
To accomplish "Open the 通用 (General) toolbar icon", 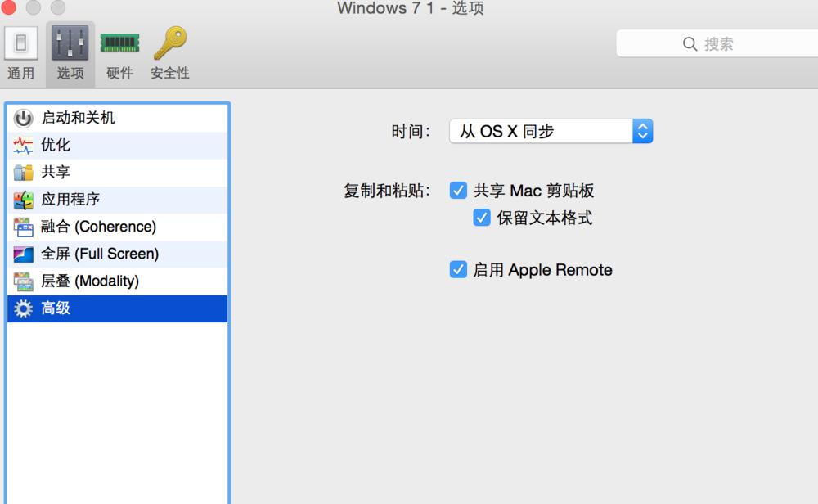I will pyautogui.click(x=21, y=43).
